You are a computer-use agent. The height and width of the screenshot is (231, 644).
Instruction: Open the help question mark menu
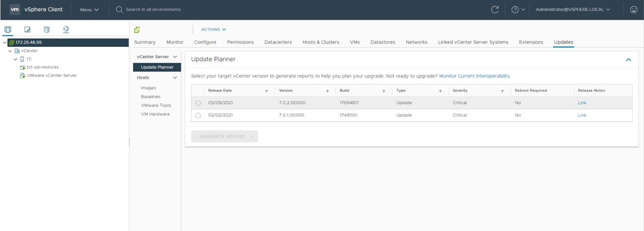518,10
